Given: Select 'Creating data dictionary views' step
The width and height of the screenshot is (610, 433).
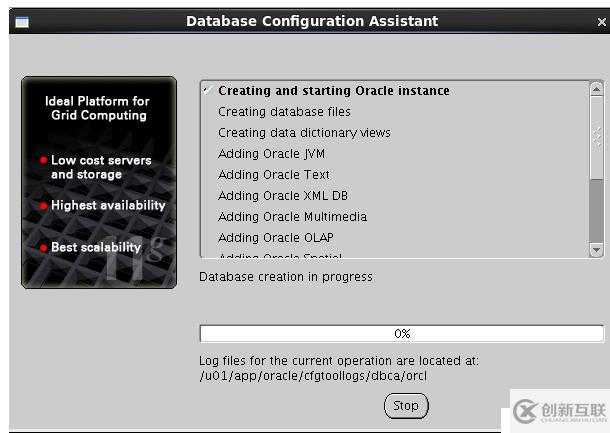Looking at the screenshot, I should (304, 133).
